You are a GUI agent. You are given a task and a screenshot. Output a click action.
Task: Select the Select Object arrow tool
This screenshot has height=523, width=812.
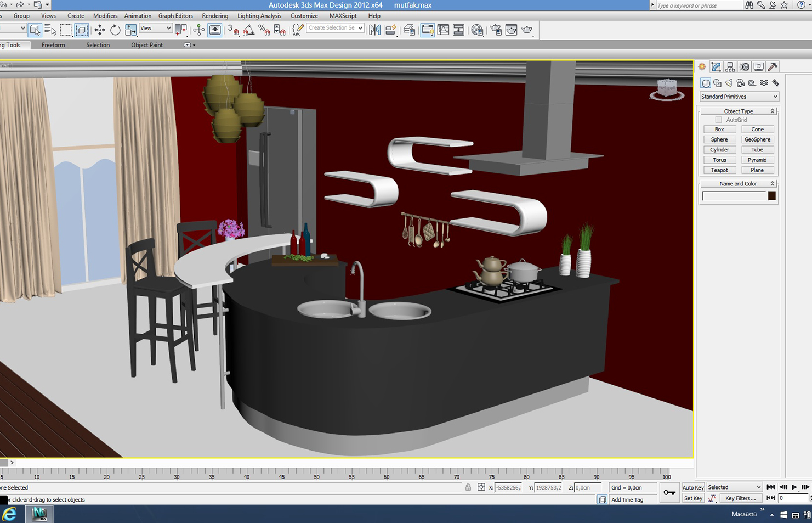pos(35,30)
